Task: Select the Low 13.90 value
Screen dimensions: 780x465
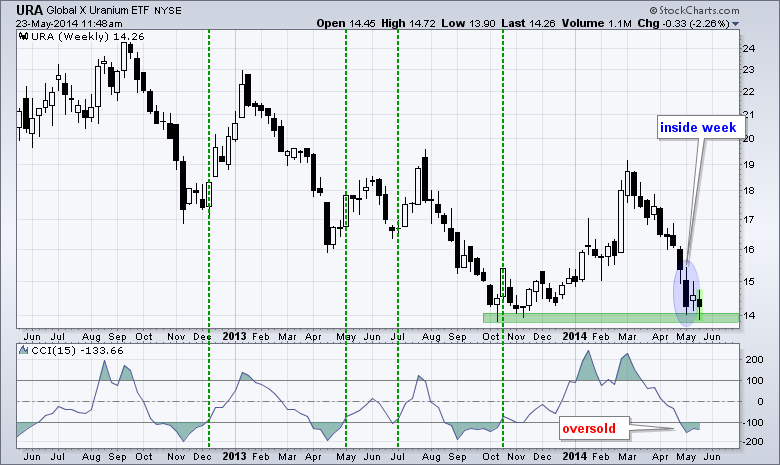Action: tap(468, 23)
